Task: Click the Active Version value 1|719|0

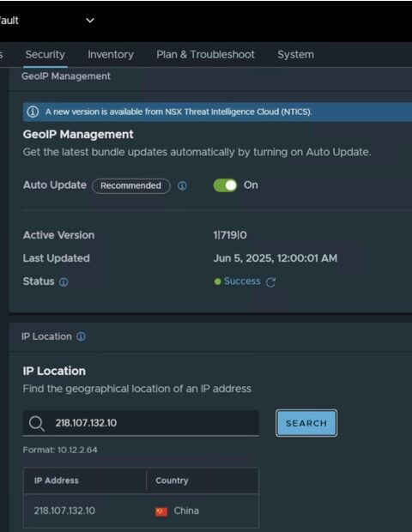Action: (230, 235)
